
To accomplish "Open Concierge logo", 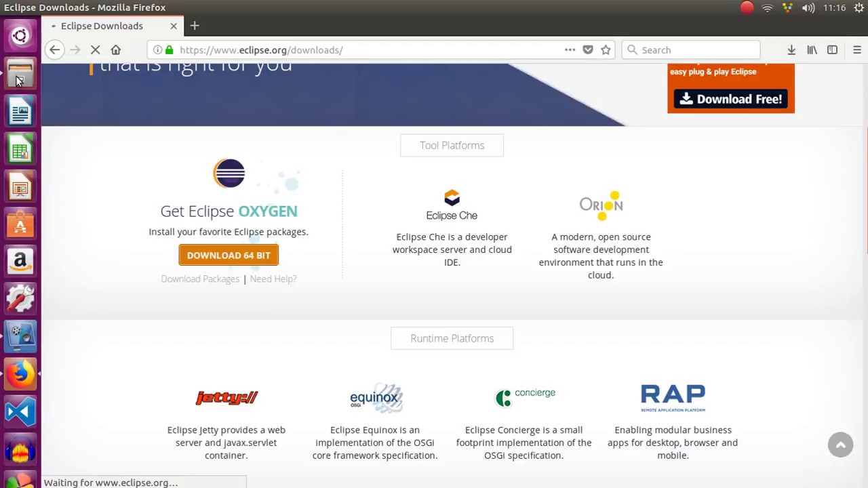I will (525, 397).
